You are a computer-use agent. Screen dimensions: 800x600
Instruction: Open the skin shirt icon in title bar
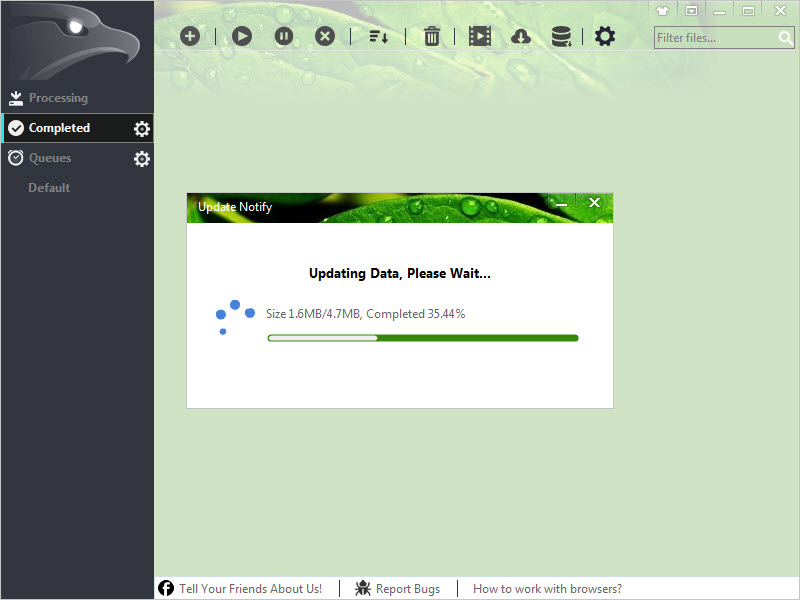[x=662, y=11]
